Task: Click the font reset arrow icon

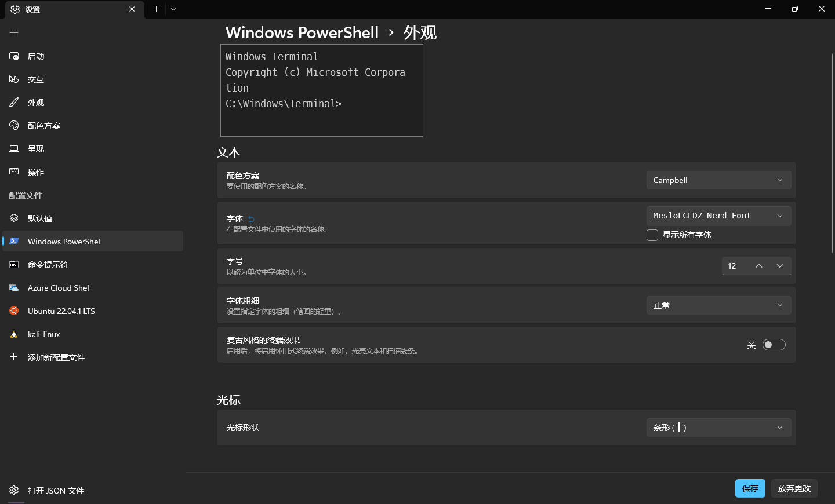Action: click(x=251, y=219)
